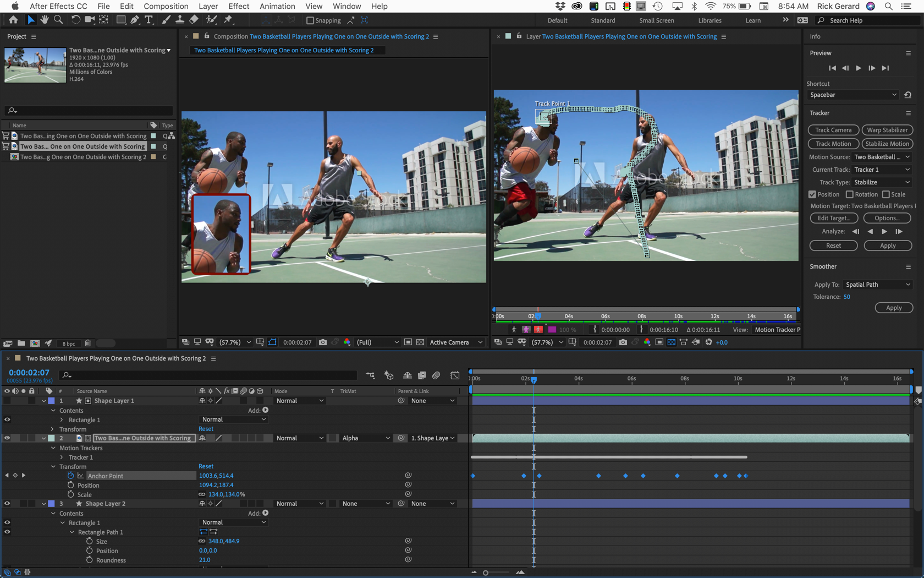
Task: Select the Hand tool in toolbar
Action: click(44, 20)
